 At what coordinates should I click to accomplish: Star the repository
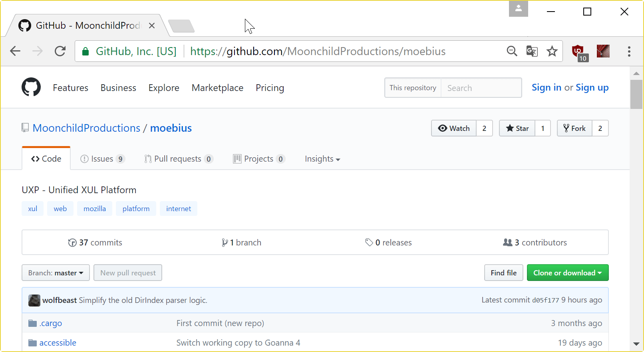pyautogui.click(x=517, y=128)
